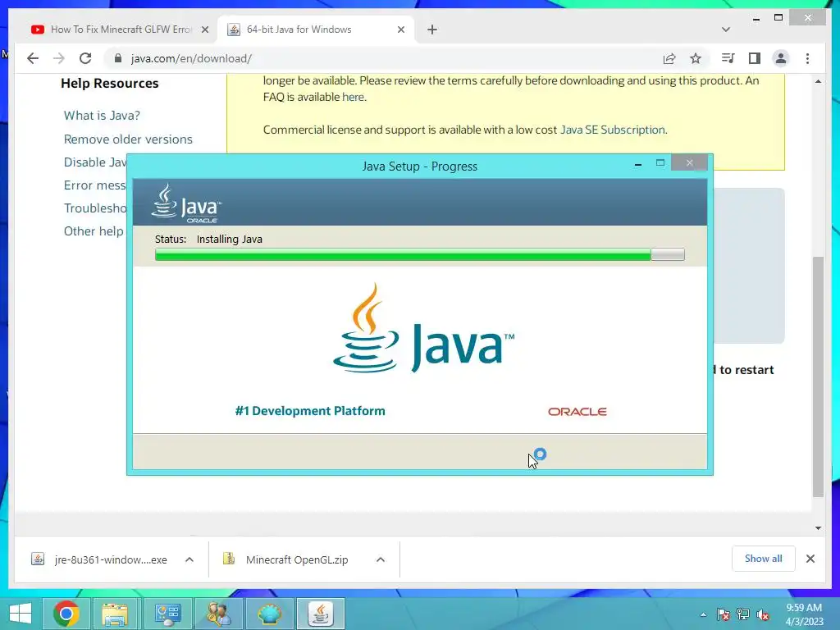840x630 pixels.
Task: Open the Control Panel taskbar icon
Action: (x=167, y=614)
